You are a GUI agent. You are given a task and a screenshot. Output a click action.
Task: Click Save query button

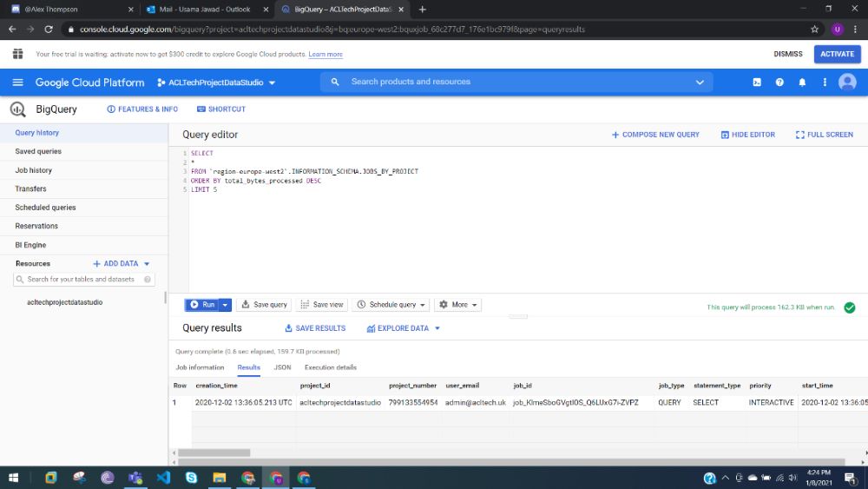265,305
